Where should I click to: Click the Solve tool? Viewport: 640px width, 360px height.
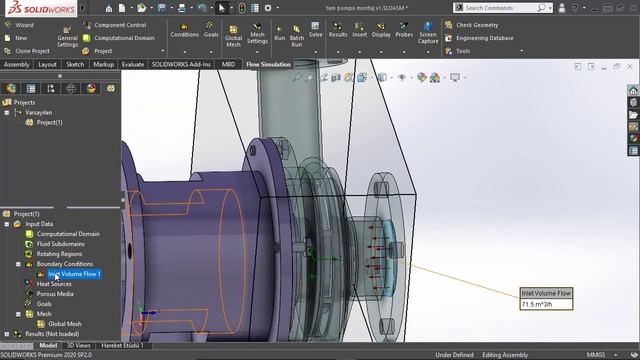[x=315, y=30]
